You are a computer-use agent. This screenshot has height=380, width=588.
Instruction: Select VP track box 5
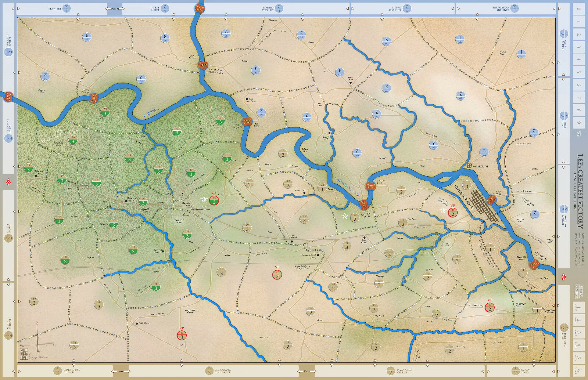coord(578,72)
